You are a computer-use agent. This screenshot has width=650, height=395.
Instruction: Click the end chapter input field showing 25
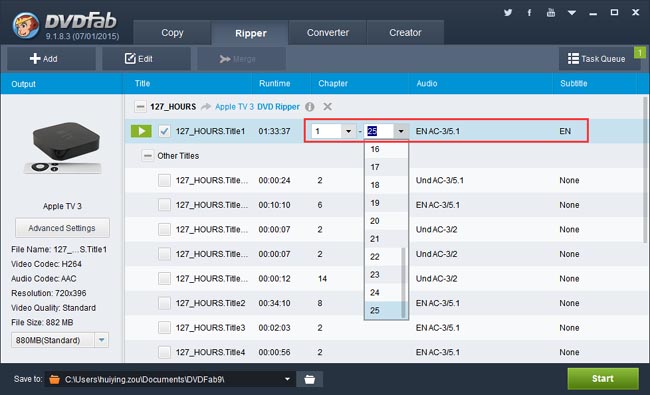379,131
